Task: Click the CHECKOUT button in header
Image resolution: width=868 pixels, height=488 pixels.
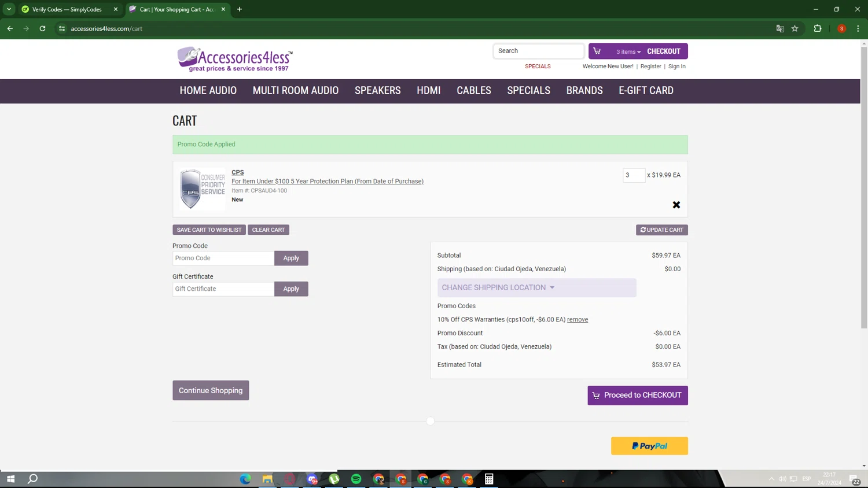Action: coord(664,51)
